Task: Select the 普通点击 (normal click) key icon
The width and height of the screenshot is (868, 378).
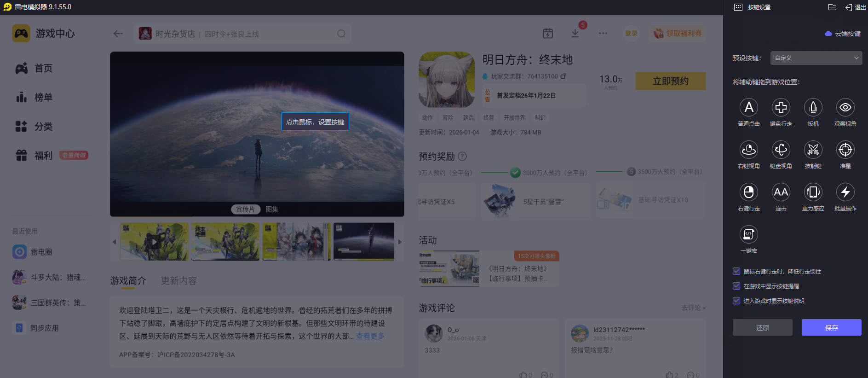Action: point(748,108)
